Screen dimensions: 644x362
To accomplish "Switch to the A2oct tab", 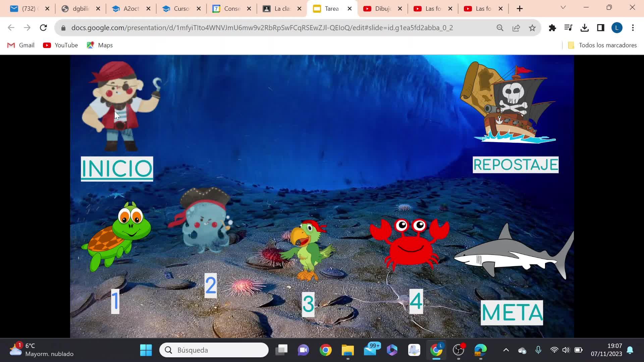I will pyautogui.click(x=131, y=9).
